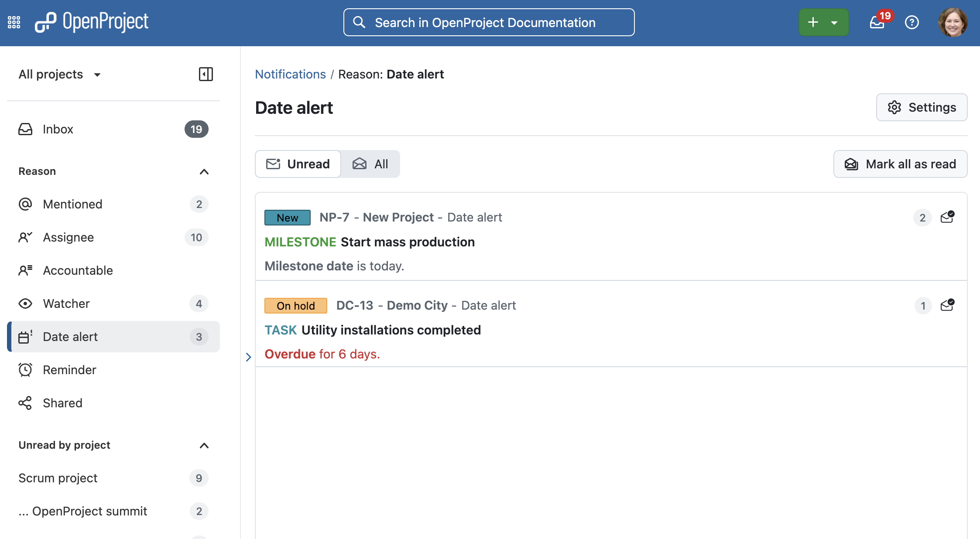The width and height of the screenshot is (980, 539).
Task: Filter by Watcher reason
Action: click(113, 304)
